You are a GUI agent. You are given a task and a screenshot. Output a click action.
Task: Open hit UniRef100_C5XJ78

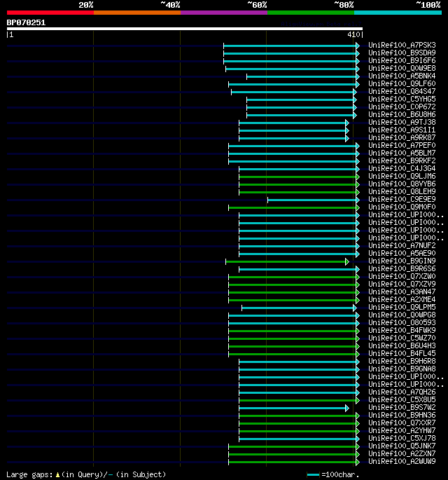(x=402, y=439)
